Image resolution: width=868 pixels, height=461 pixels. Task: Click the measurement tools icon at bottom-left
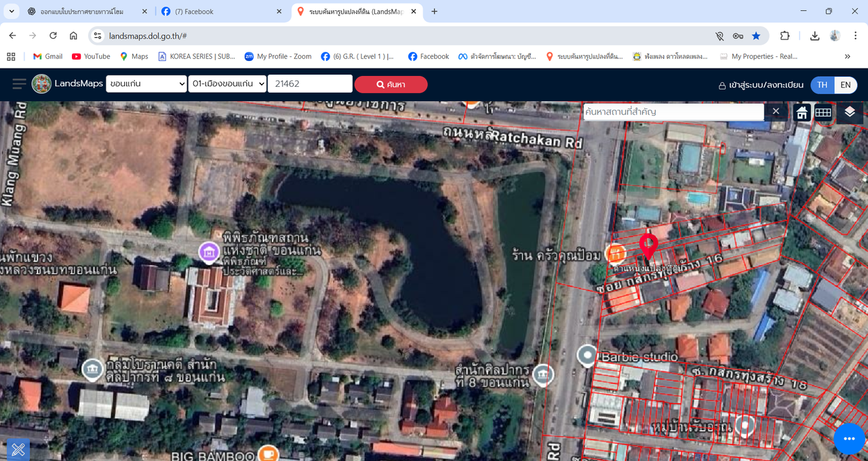coord(18,449)
